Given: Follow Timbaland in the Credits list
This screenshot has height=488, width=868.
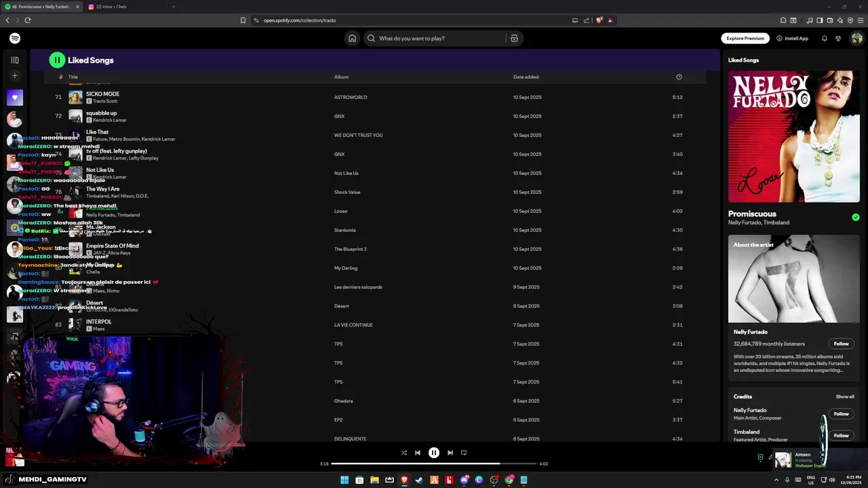Looking at the screenshot, I should [x=841, y=435].
